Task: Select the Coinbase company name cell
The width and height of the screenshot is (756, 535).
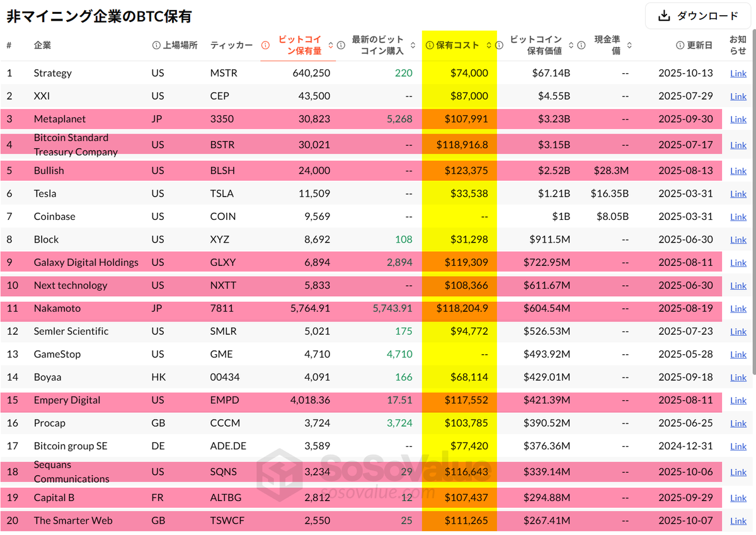Action: [55, 216]
